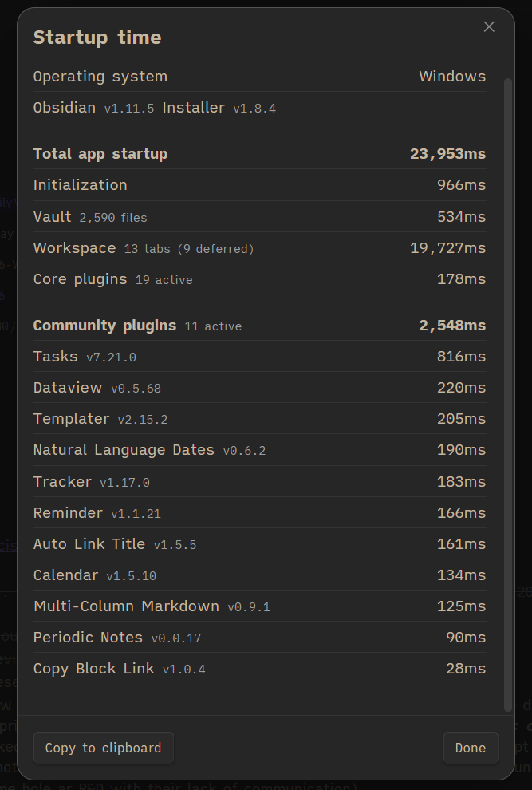Click the Auto Link Title plugin row
The width and height of the screenshot is (532, 790).
pos(259,544)
